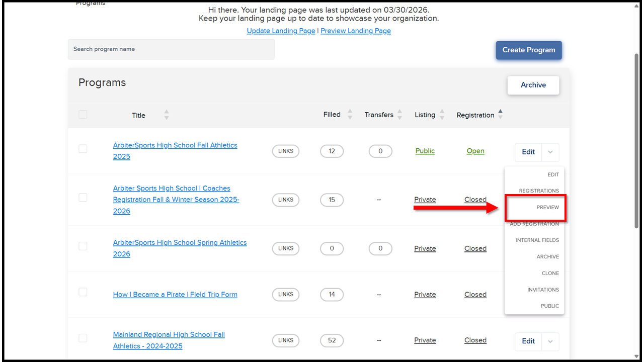This screenshot has height=362, width=644.
Task: Open LINKS for ArbiterSports Fall Athletics 2025
Action: (x=286, y=151)
